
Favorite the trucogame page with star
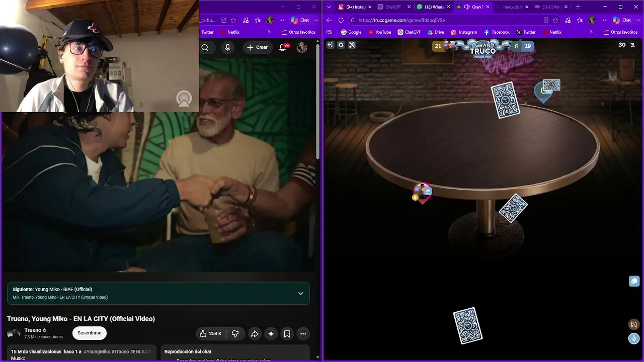[555, 20]
